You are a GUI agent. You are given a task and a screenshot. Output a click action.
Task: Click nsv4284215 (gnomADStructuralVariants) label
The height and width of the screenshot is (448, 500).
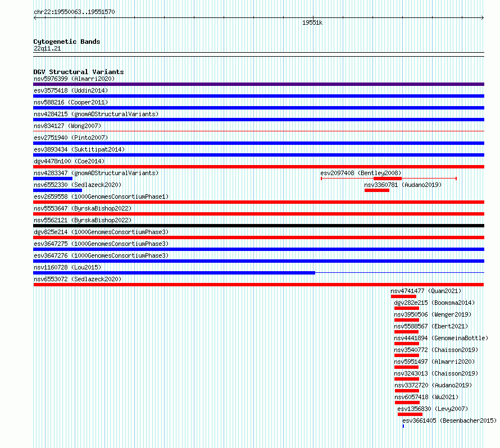[96, 114]
